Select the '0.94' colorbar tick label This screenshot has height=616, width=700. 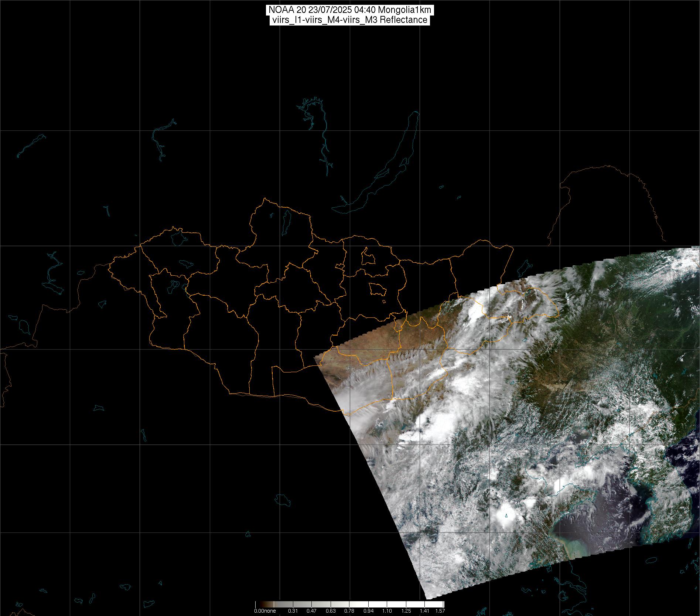pyautogui.click(x=368, y=611)
